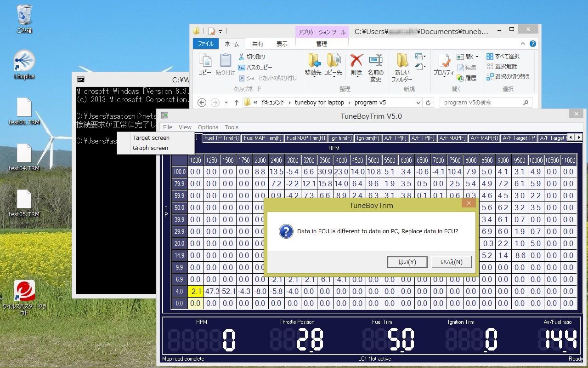Image resolution: width=588 pixels, height=368 pixels.
Task: Switch to the Fuel MAP Trim(F) tab
Action: 263,138
